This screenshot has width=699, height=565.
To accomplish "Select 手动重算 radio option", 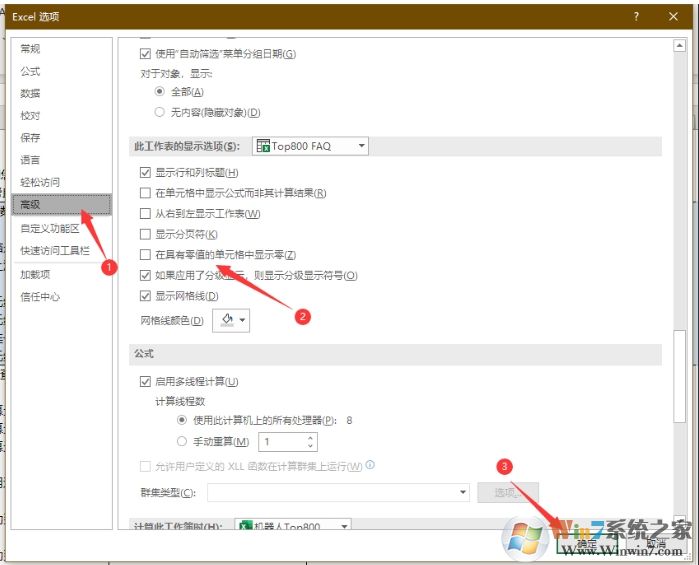I will [x=182, y=441].
